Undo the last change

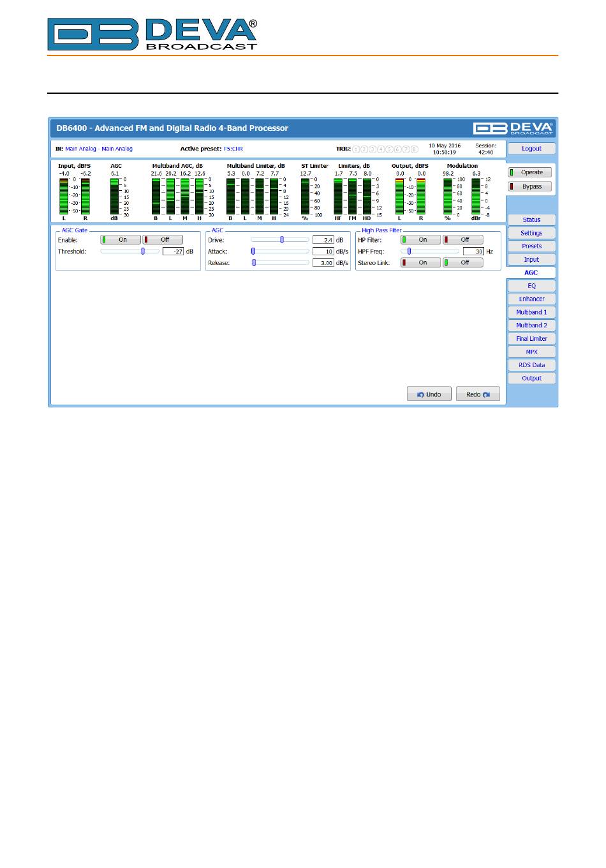tap(429, 394)
